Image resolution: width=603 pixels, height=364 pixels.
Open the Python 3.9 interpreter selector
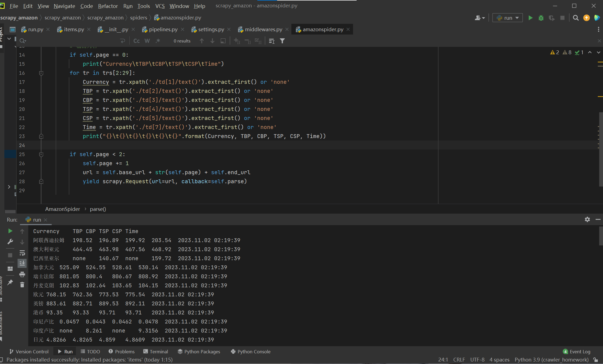tap(551, 360)
